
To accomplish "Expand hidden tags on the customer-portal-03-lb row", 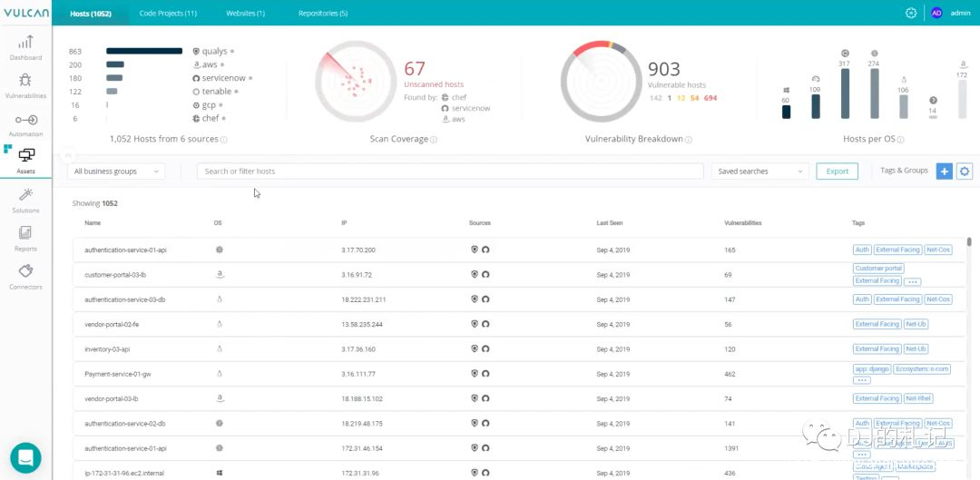I will point(913,282).
